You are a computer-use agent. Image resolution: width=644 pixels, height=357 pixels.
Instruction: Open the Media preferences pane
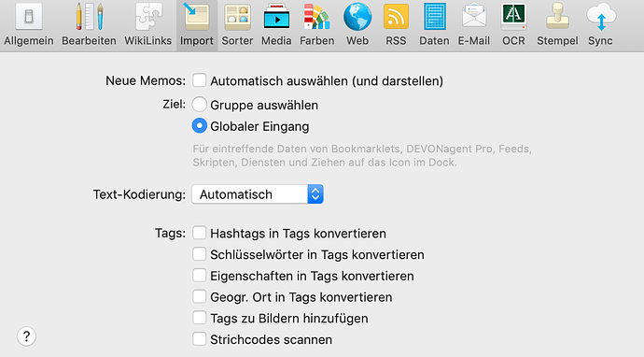pos(276,24)
